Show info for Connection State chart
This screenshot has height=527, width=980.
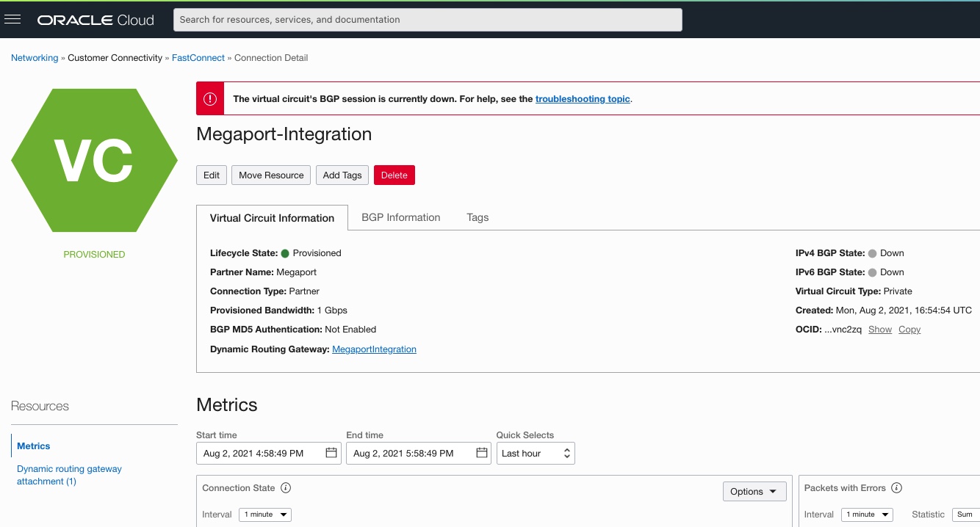coord(287,488)
